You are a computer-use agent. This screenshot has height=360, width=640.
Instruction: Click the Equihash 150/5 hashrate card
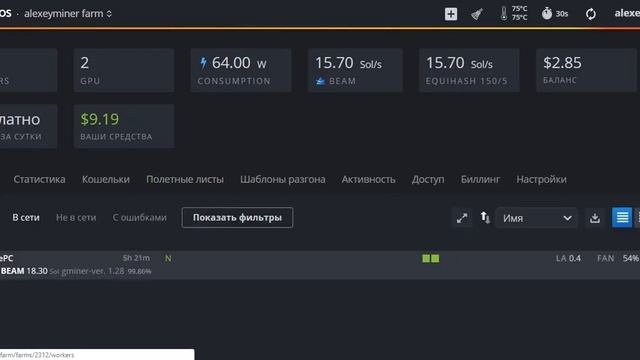pyautogui.click(x=469, y=70)
